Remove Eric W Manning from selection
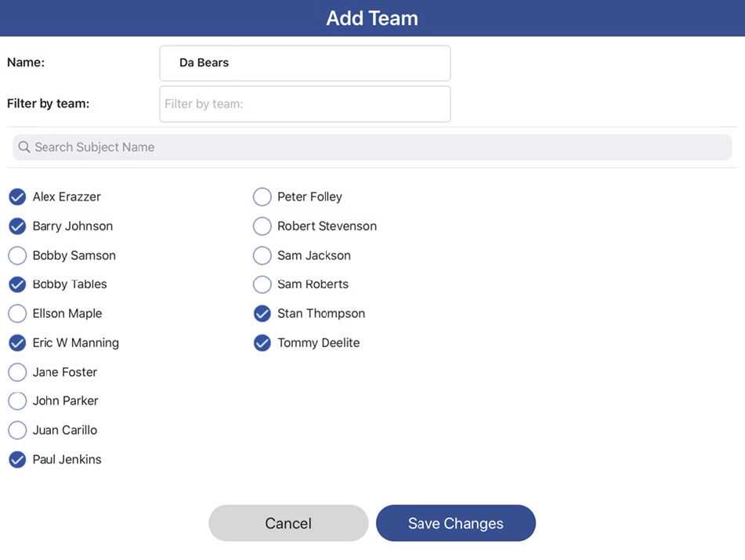 pos(17,343)
